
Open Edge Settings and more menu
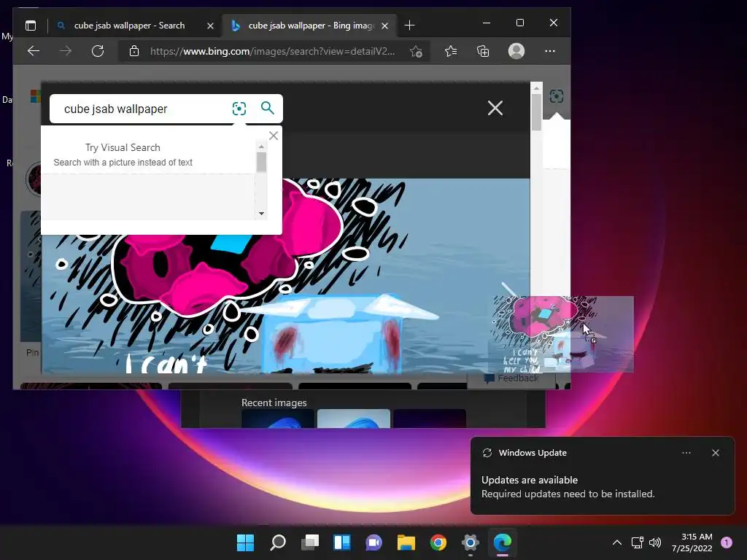click(550, 51)
